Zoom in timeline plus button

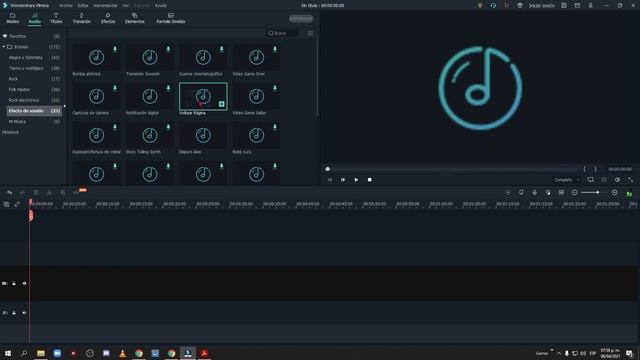click(615, 193)
